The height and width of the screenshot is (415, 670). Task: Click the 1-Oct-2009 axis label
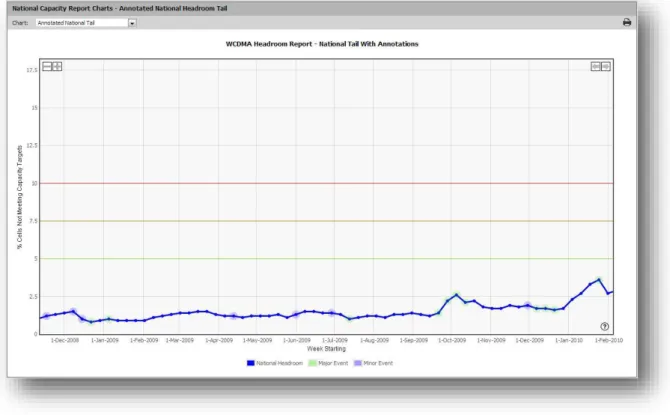(x=452, y=340)
